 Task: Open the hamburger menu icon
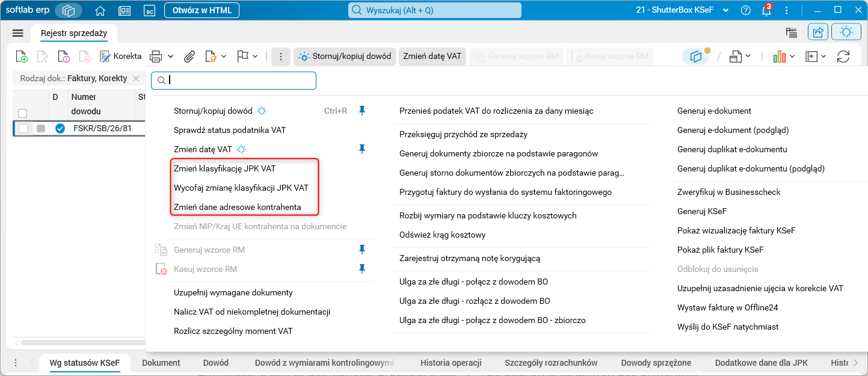click(17, 33)
